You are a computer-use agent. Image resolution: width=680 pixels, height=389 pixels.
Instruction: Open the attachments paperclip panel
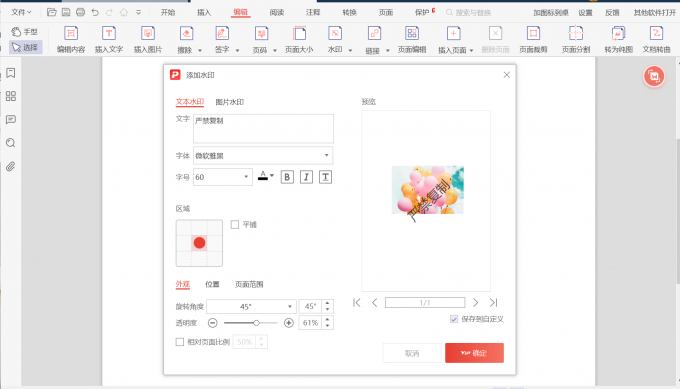click(x=11, y=167)
